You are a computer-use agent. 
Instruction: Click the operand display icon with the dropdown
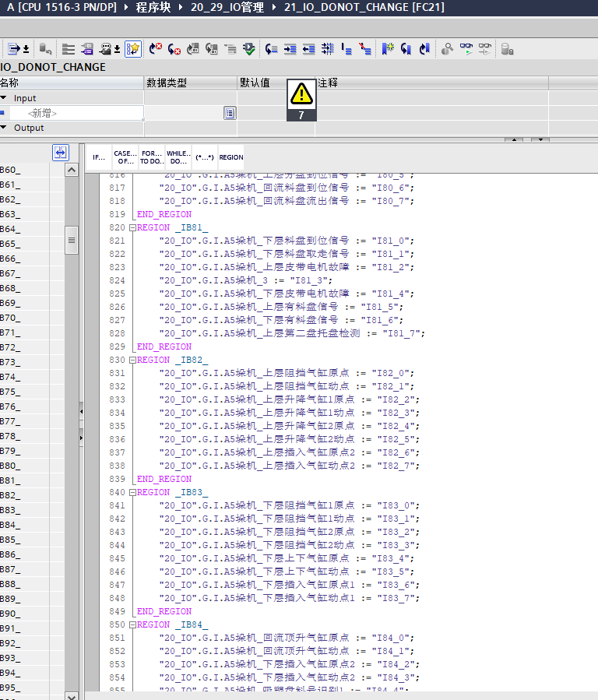pyautogui.click(x=105, y=48)
